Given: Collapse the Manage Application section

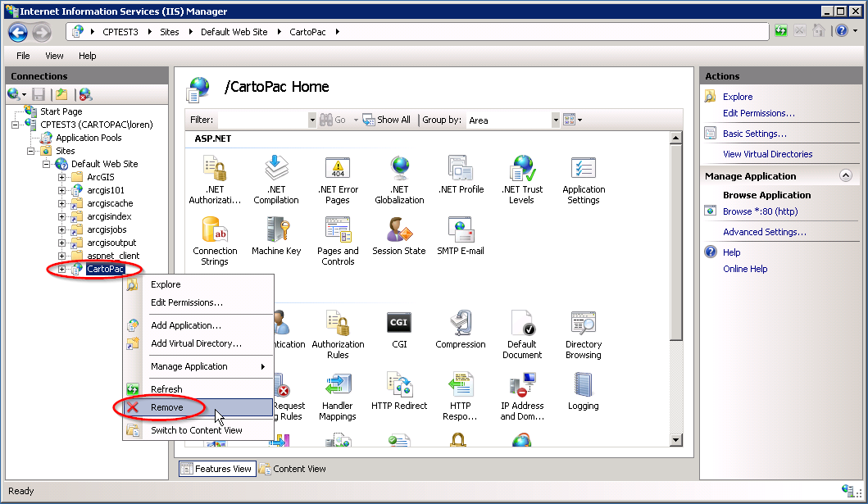Looking at the screenshot, I should [845, 176].
